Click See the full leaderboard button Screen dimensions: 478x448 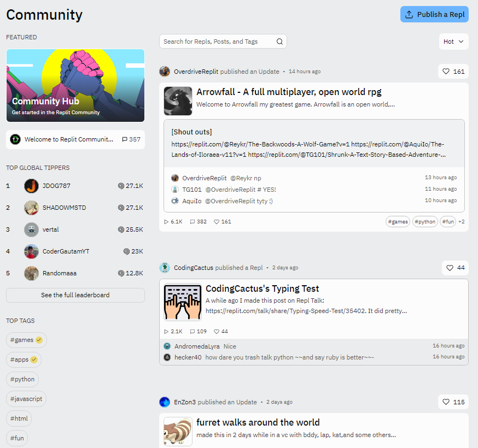(x=75, y=295)
